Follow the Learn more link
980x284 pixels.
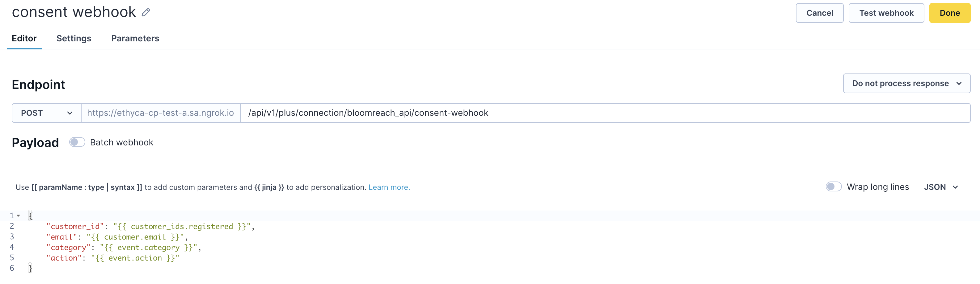pyautogui.click(x=389, y=187)
